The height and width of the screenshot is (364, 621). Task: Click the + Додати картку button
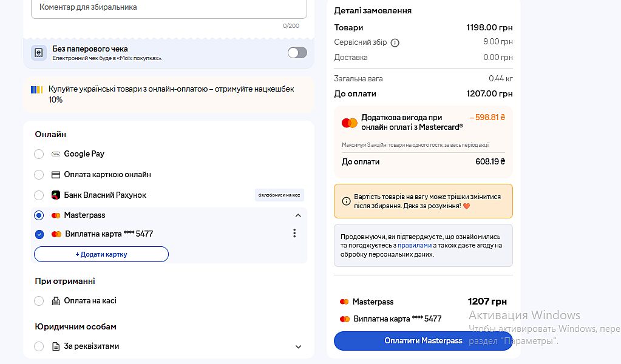tap(101, 254)
